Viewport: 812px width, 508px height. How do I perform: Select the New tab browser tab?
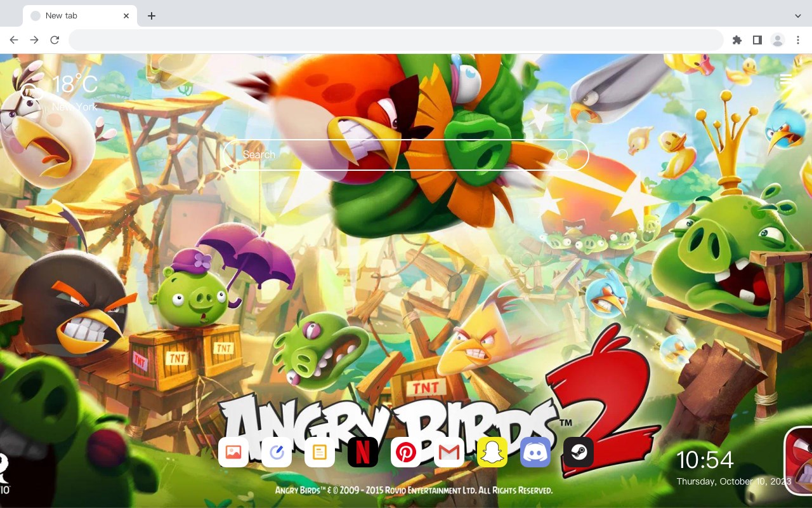[x=80, y=16]
